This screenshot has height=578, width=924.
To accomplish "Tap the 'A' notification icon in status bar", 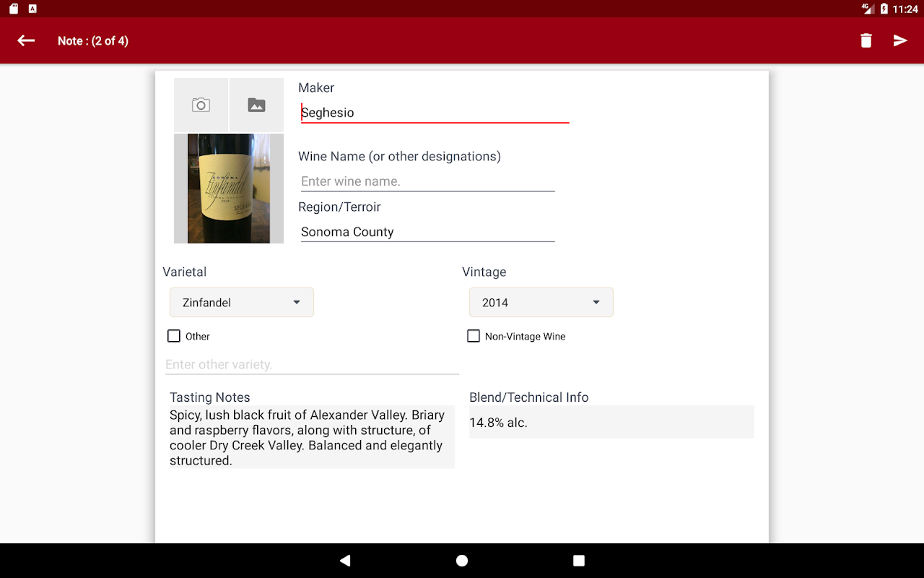I will (x=32, y=9).
